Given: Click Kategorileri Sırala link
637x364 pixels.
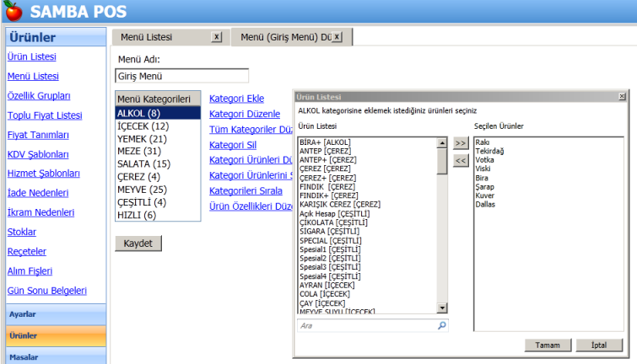Looking at the screenshot, I should tap(246, 190).
